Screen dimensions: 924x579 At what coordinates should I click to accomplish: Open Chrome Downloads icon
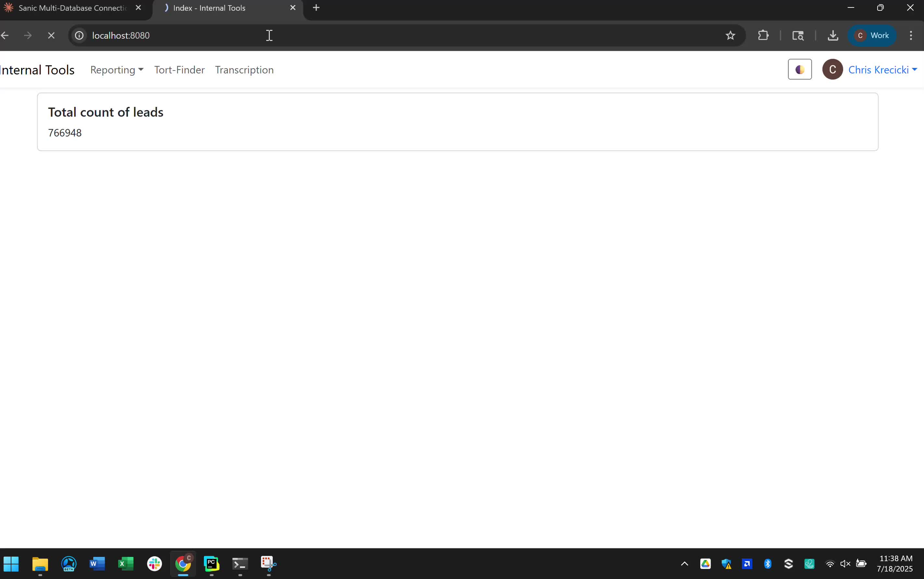[x=832, y=36]
